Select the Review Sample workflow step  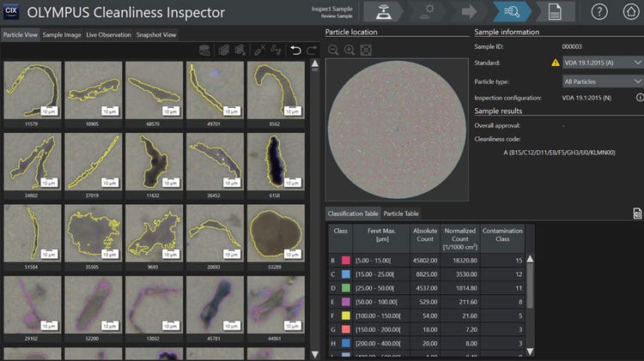click(514, 12)
